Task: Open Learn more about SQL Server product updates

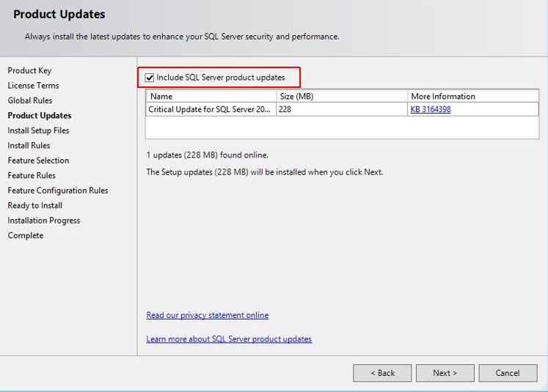Action: tap(229, 339)
